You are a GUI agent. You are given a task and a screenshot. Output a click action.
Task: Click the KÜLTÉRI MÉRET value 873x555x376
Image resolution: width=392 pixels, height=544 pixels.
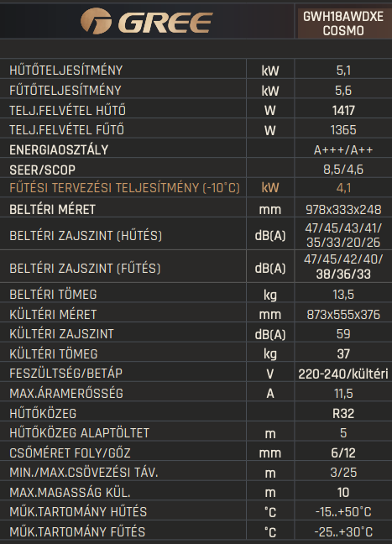point(343,315)
